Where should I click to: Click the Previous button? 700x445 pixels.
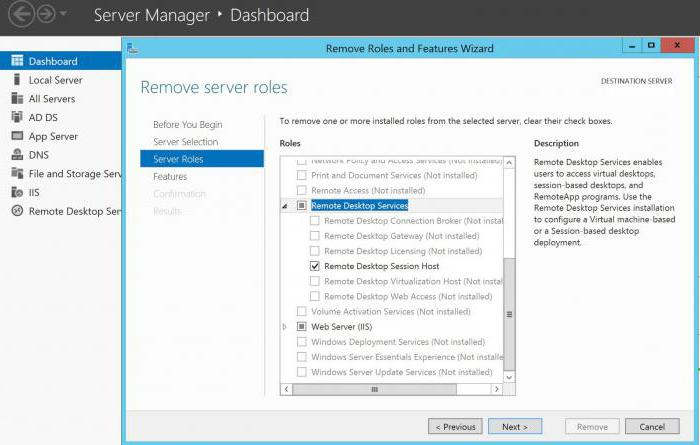(x=455, y=426)
